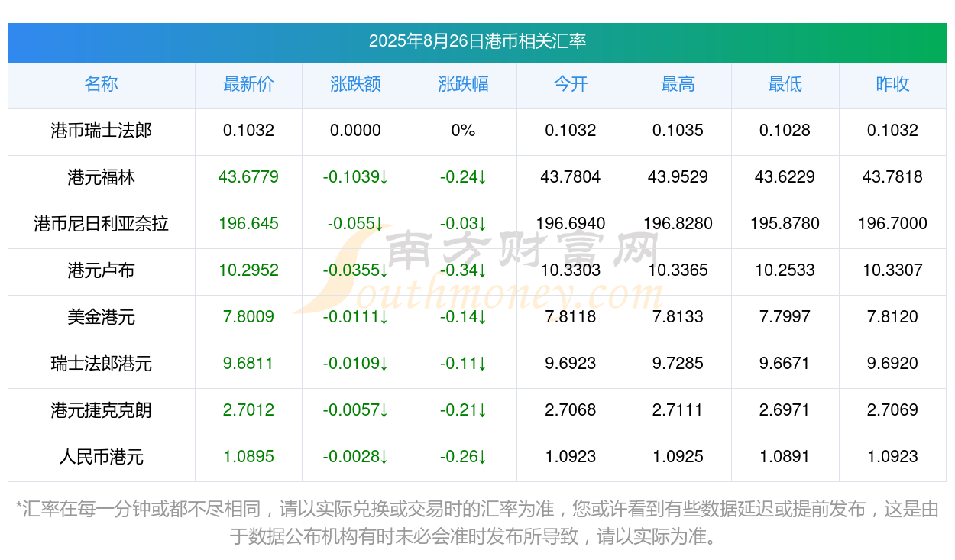This screenshot has width=955, height=560.
Task: Click latest price 10.2952 for 港元卢布
Action: coord(248,270)
